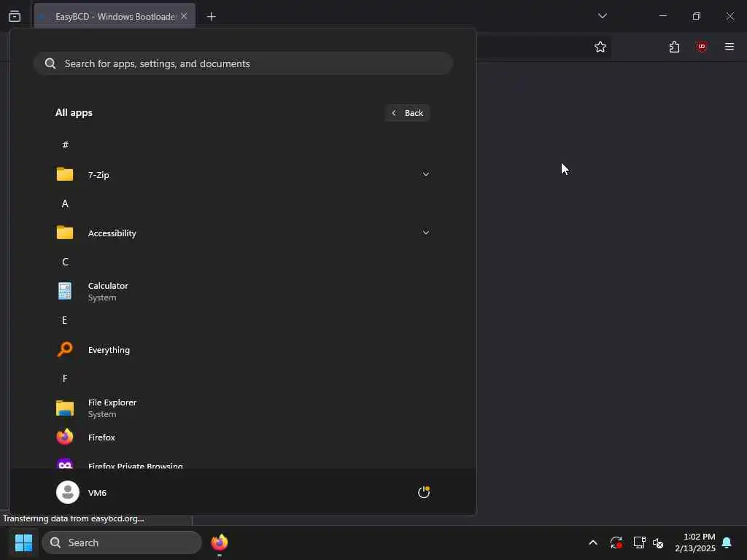747x560 pixels.
Task: Open the uBlock Origin extension icon
Action: tap(702, 47)
